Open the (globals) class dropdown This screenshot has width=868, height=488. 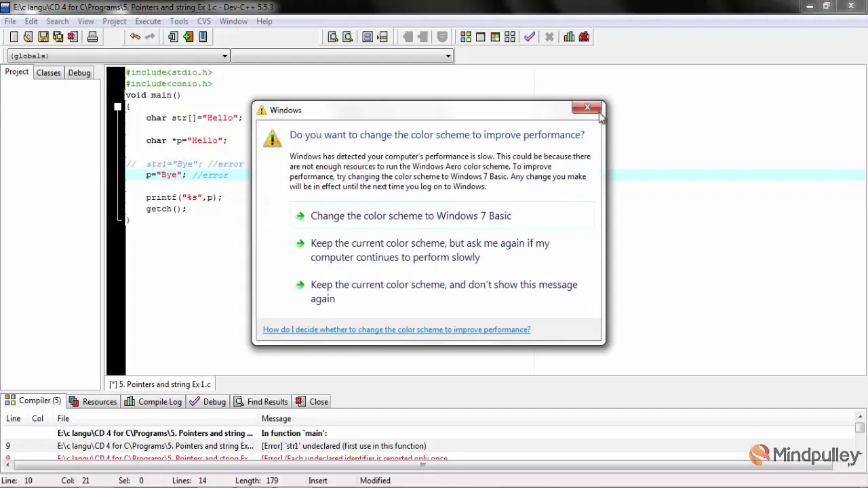[118, 56]
